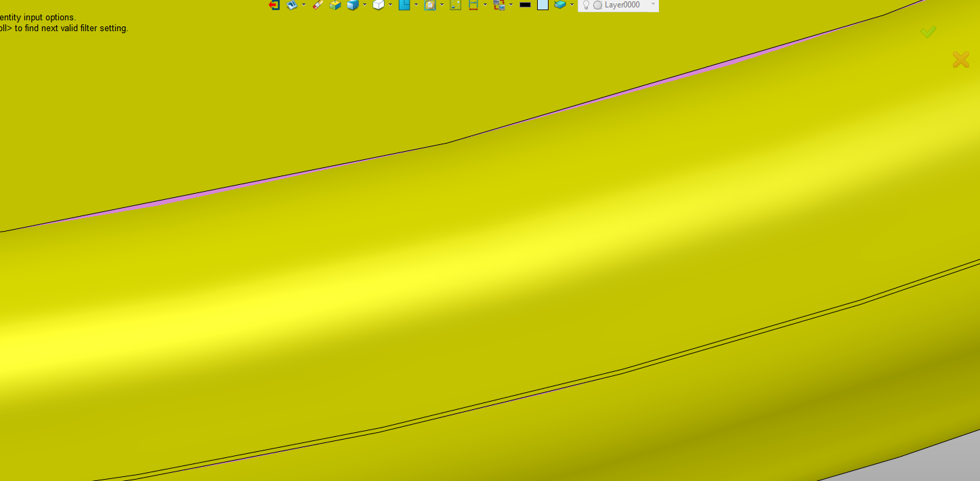Select the eraser brush tool icon
This screenshot has height=481, width=980.
pyautogui.click(x=318, y=5)
